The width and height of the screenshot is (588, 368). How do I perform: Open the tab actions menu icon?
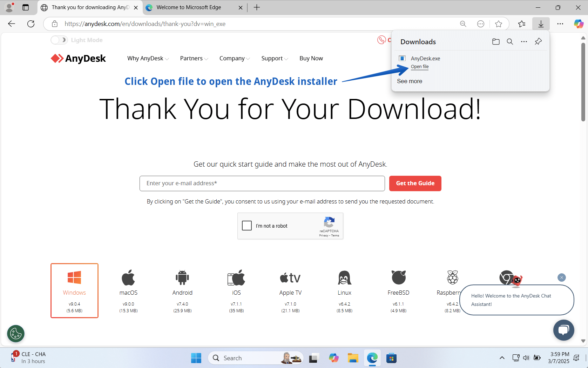tap(26, 7)
